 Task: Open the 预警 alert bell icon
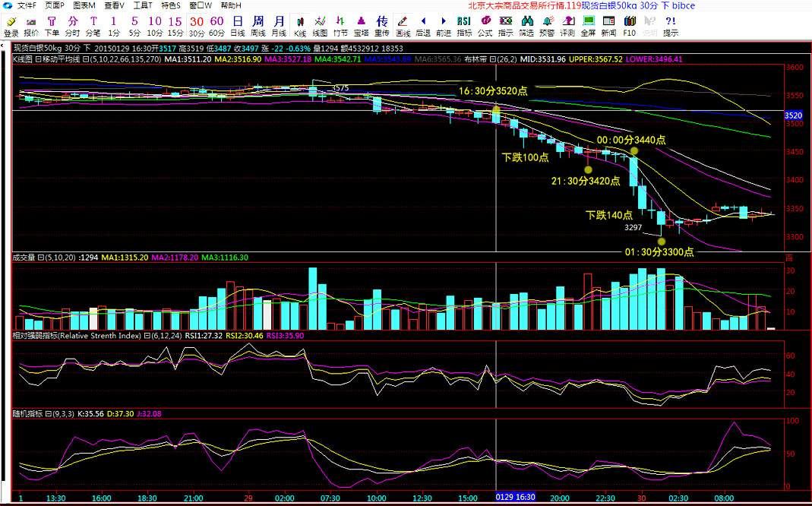547,27
